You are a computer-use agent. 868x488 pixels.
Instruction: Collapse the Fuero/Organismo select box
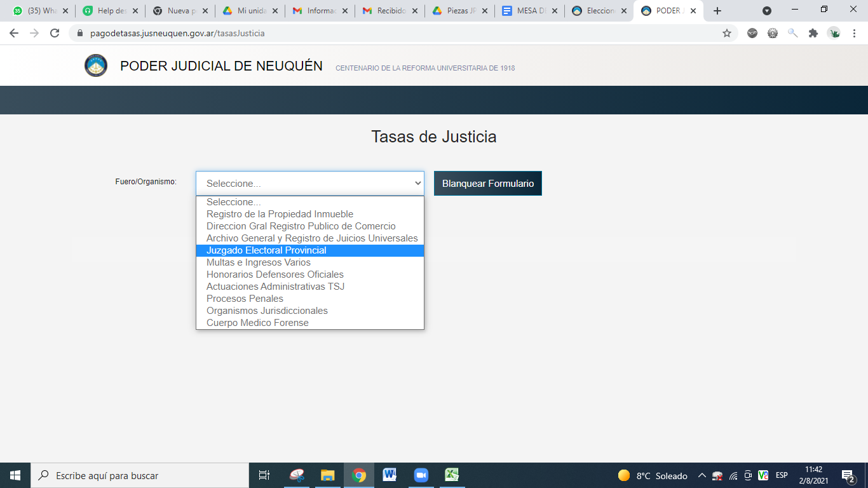click(309, 183)
